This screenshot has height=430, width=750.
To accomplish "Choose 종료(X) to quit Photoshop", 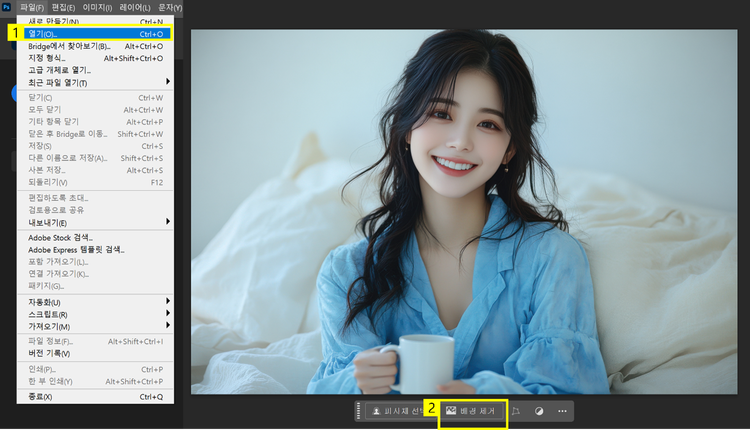I will click(x=95, y=397).
